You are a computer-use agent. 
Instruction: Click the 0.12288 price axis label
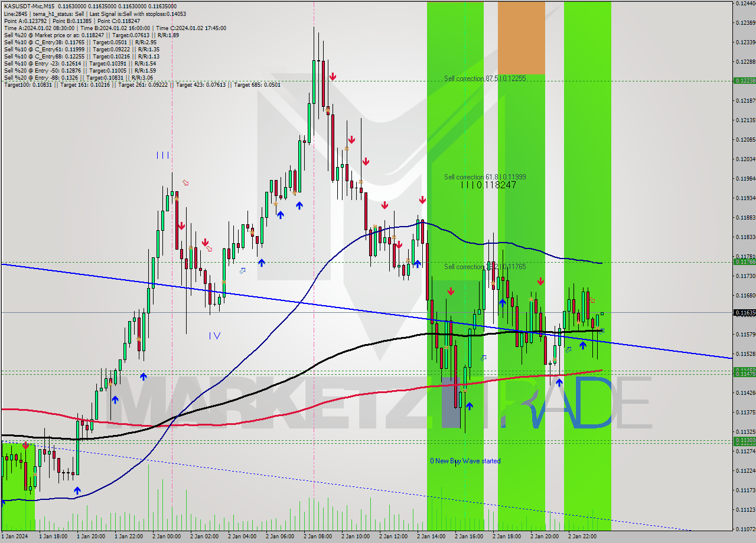pyautogui.click(x=745, y=61)
